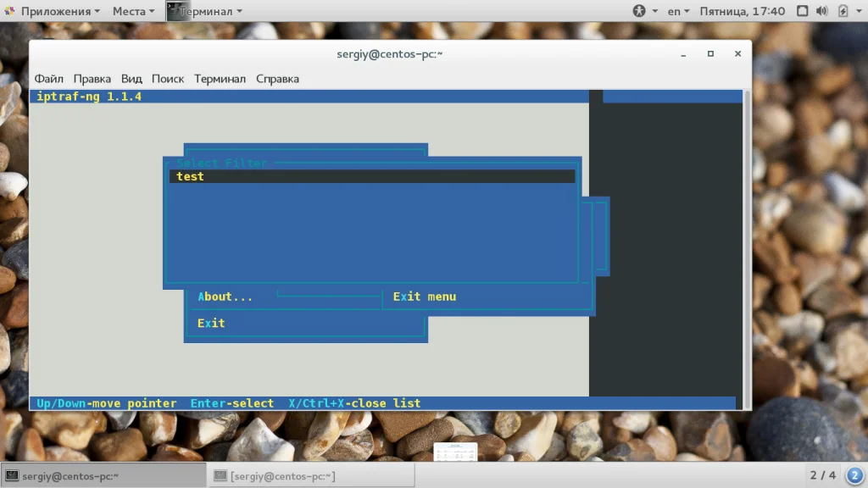The image size is (868, 488).
Task: Click the window icon beside the clock
Action: [802, 11]
